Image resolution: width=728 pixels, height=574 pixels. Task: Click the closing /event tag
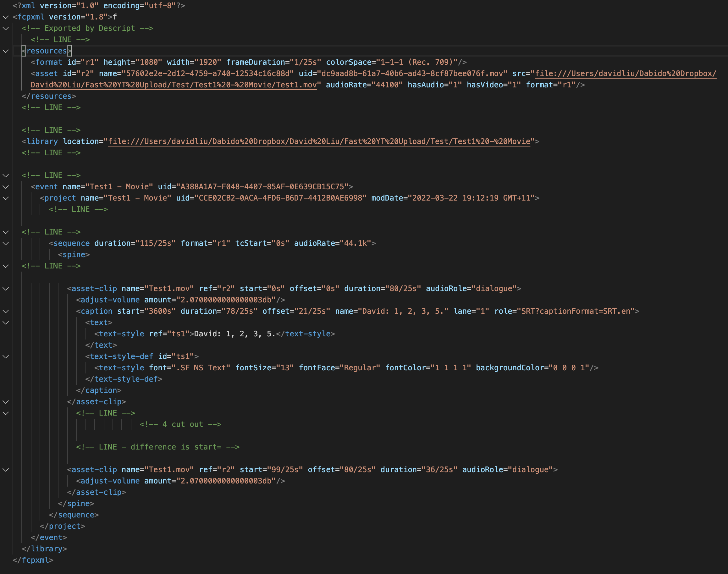49,538
